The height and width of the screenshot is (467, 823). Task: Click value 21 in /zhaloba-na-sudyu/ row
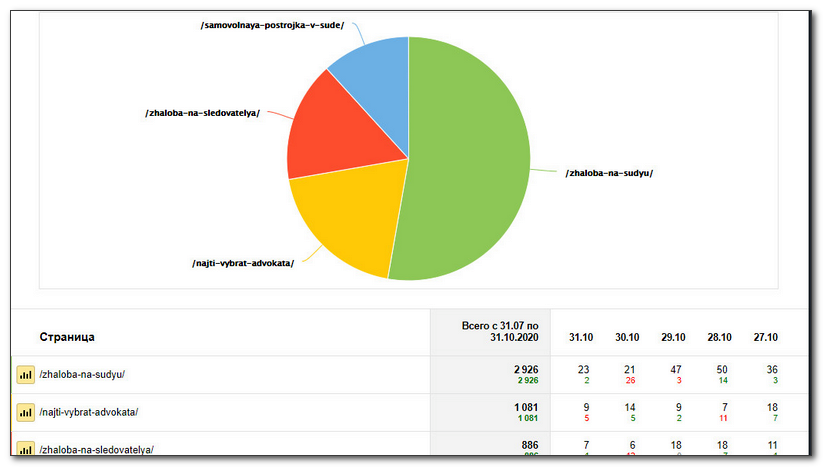click(x=630, y=369)
